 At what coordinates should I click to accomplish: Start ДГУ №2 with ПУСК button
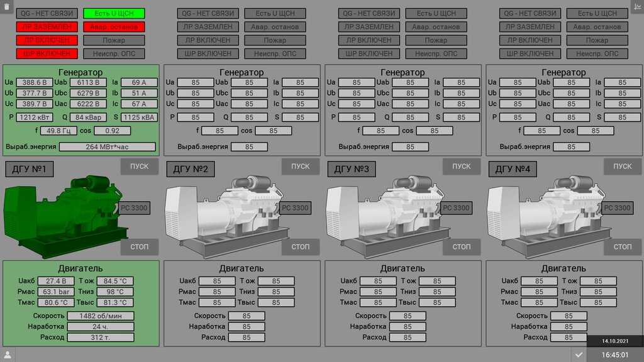(x=300, y=167)
